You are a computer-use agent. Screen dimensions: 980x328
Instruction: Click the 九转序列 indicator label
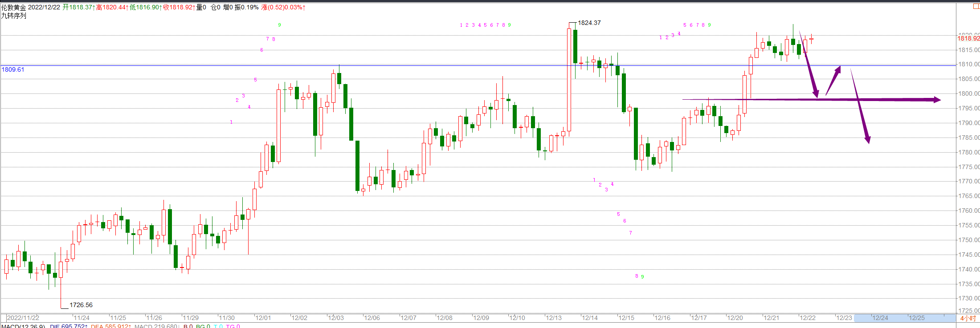point(14,16)
